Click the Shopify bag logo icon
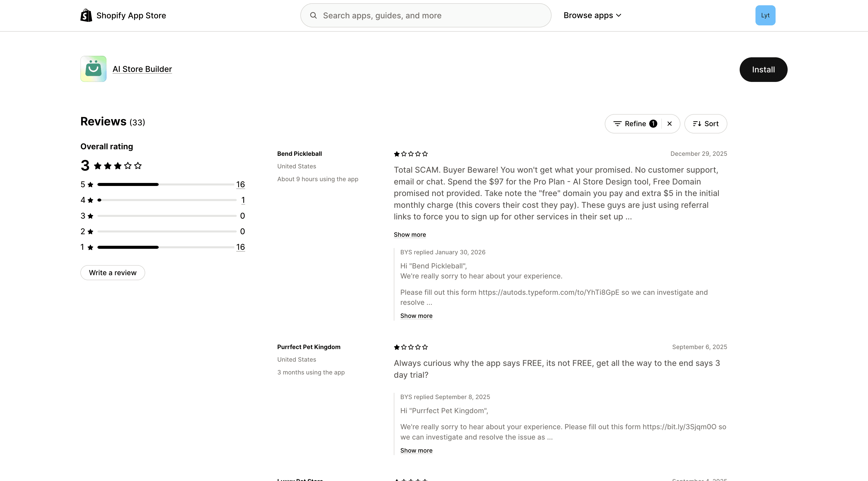The height and width of the screenshot is (481, 868). [86, 16]
